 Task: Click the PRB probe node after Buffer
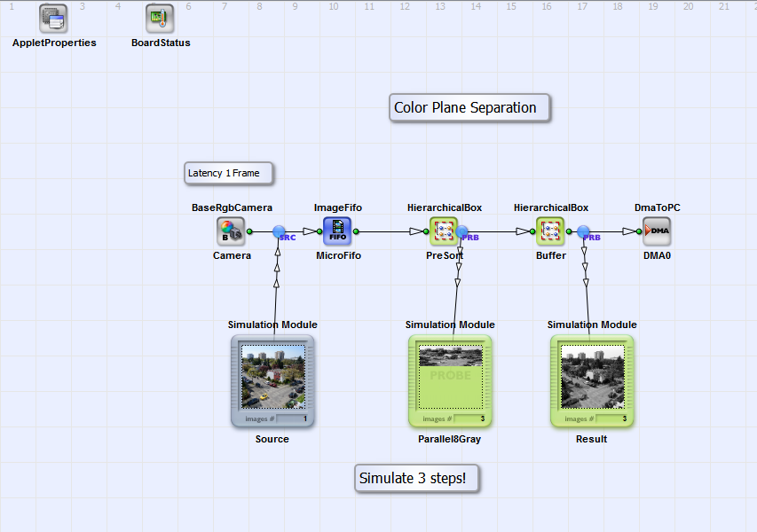[584, 231]
